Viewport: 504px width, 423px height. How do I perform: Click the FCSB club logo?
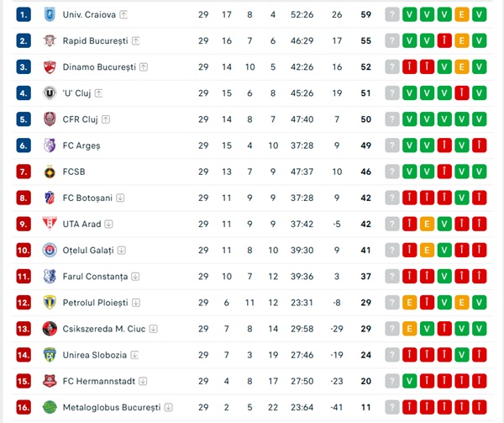49,172
